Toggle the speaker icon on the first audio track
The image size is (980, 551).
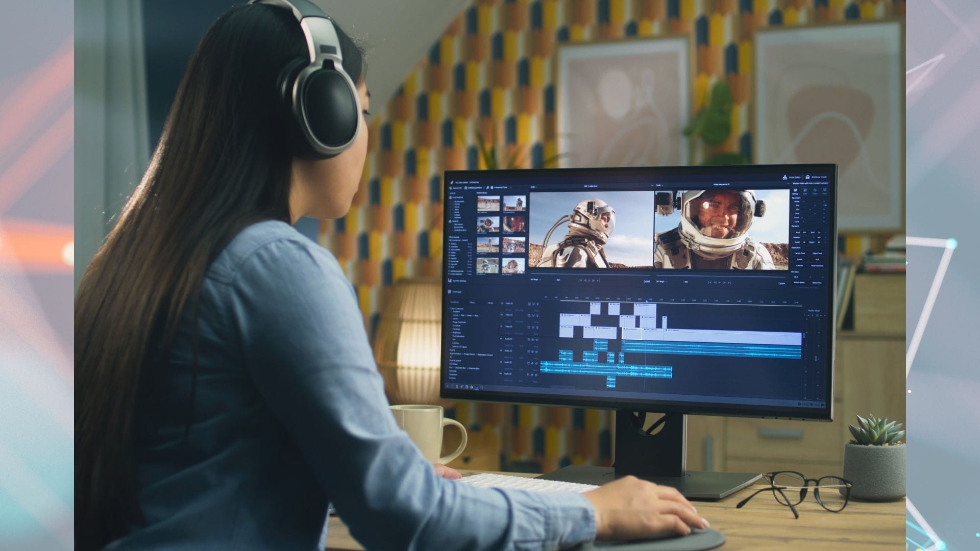[536, 340]
